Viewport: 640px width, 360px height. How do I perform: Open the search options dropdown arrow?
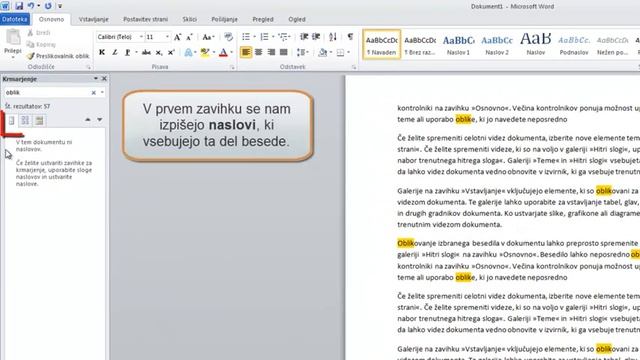(102, 93)
